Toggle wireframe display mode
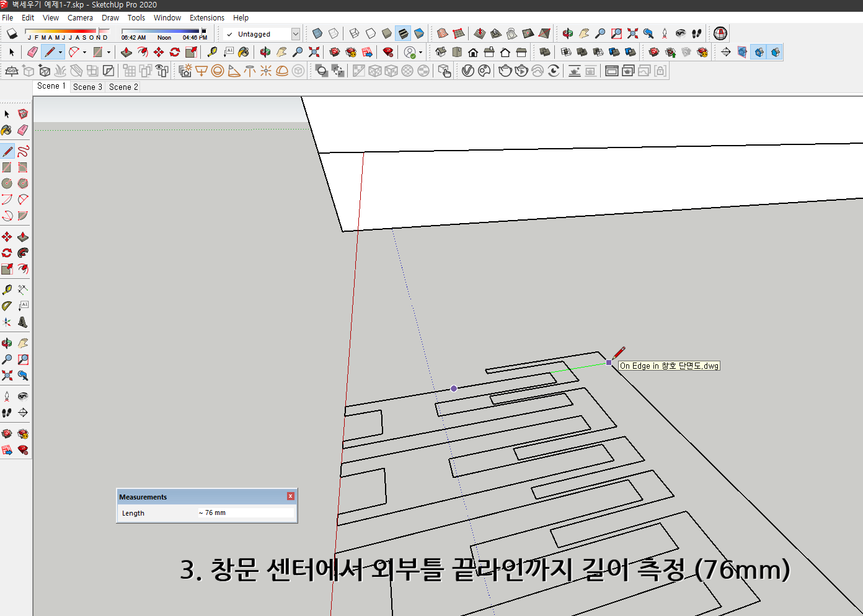Image resolution: width=863 pixels, height=616 pixels. 353,33
